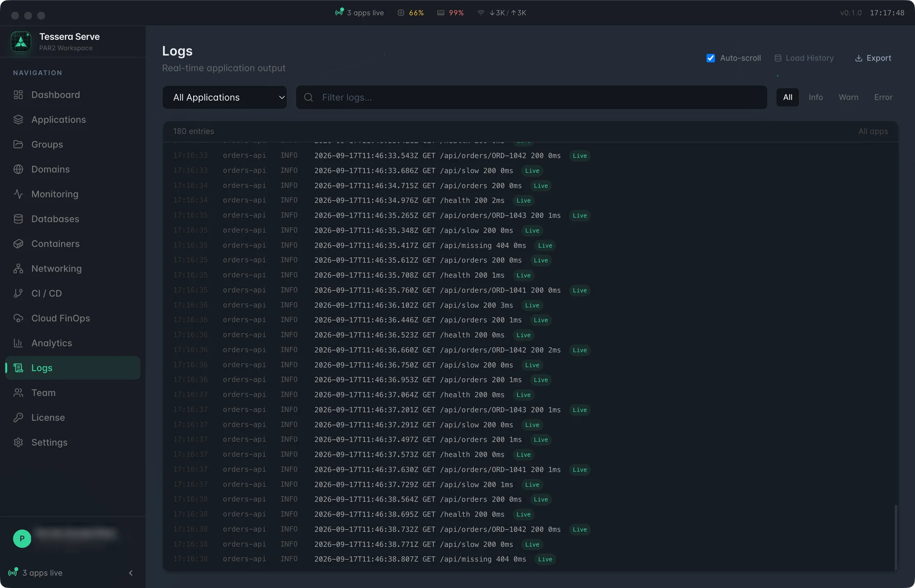This screenshot has width=915, height=588.
Task: Click Live badge on 11:46:35.417Z missing 404 entry
Action: coord(545,245)
